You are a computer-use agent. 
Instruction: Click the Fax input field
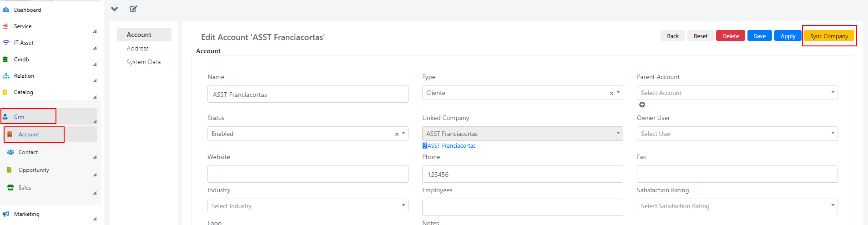point(737,174)
